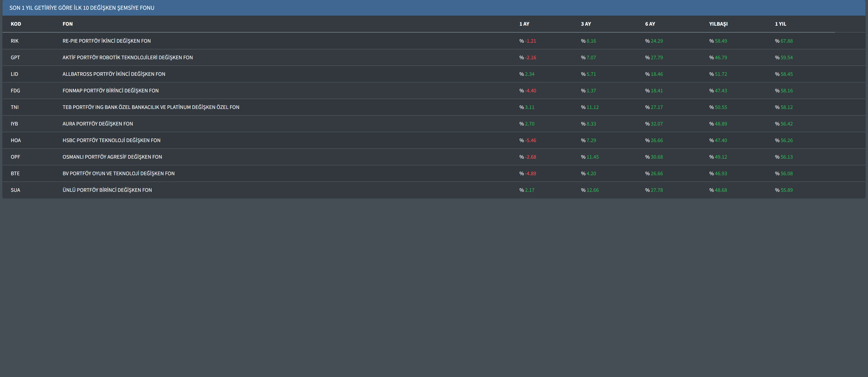The image size is (868, 377).
Task: Click the 1 YIL column header
Action: click(x=780, y=24)
